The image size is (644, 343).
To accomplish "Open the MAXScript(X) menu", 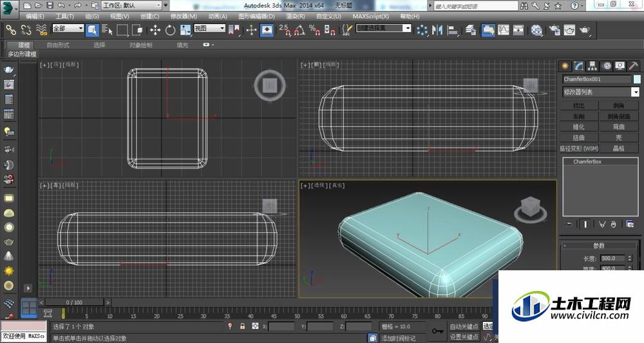I will pyautogui.click(x=370, y=17).
